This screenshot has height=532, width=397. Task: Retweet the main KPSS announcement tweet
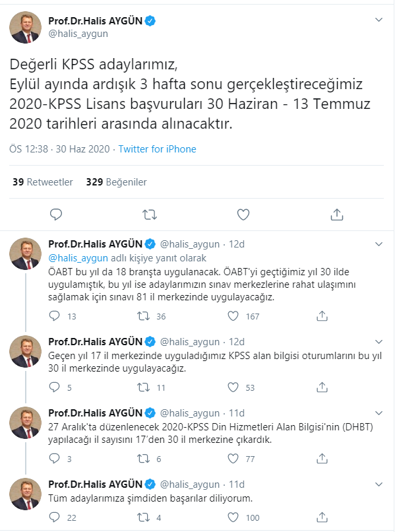pos(150,215)
